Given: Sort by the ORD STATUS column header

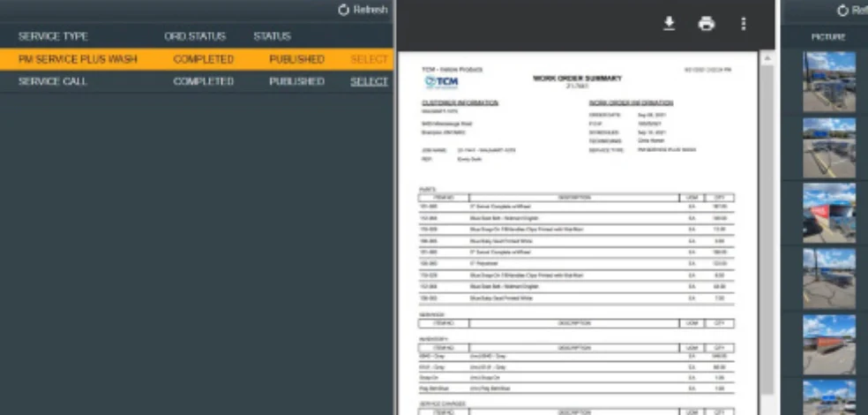Looking at the screenshot, I should [x=194, y=36].
